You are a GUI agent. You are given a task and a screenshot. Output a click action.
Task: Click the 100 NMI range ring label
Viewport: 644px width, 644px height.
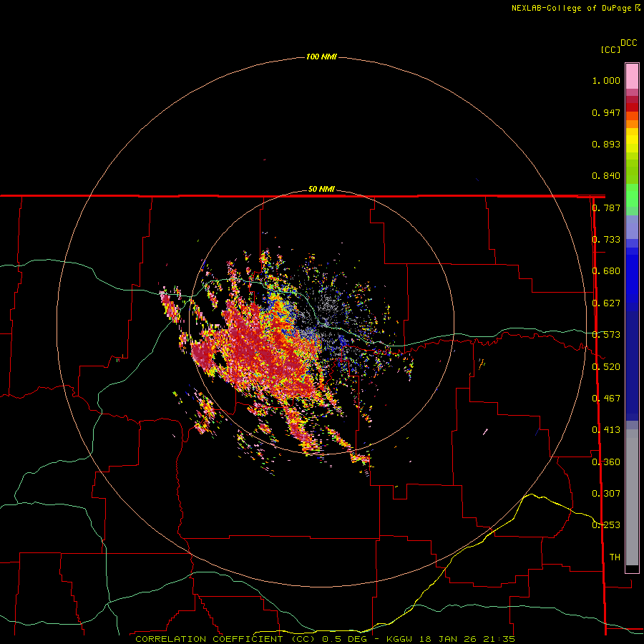(x=321, y=57)
